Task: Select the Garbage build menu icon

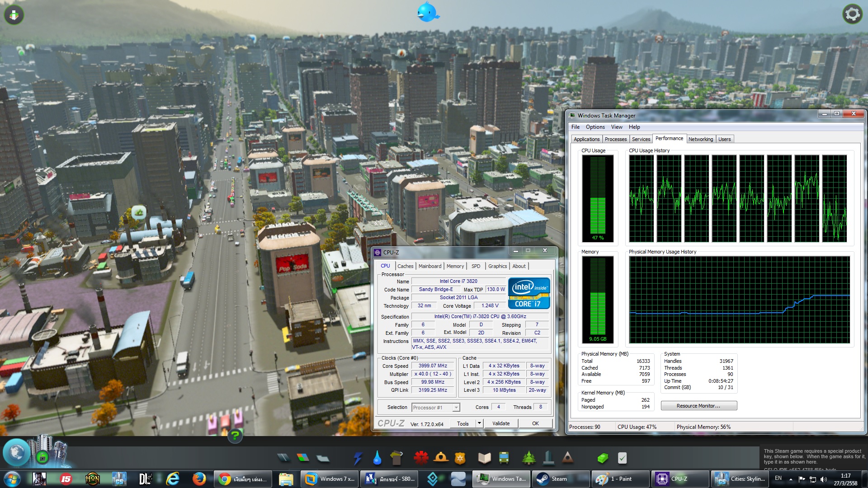Action: (396, 458)
